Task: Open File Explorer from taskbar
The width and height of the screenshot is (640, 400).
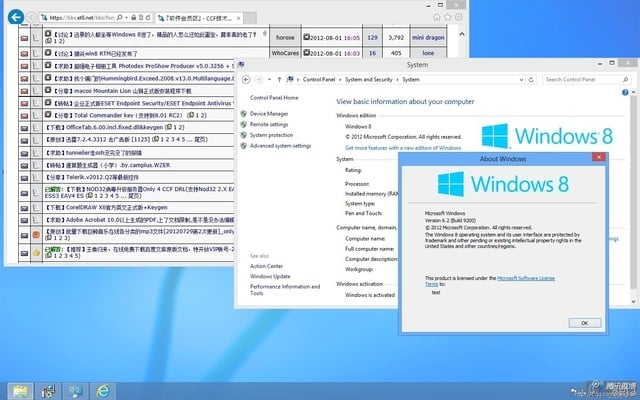Action: point(19,391)
